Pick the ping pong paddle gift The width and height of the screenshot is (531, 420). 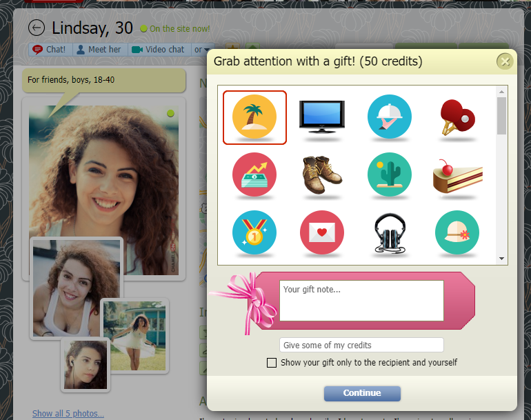pyautogui.click(x=457, y=117)
